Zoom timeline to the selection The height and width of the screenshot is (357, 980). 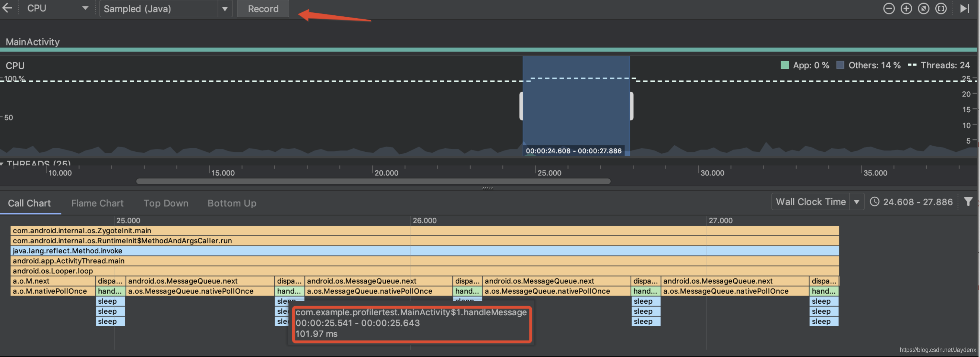point(941,8)
